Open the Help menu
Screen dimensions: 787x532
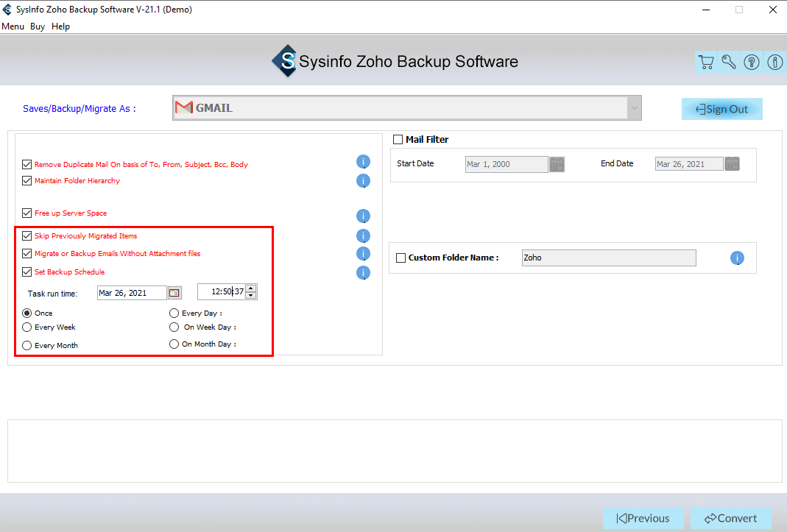click(x=60, y=26)
